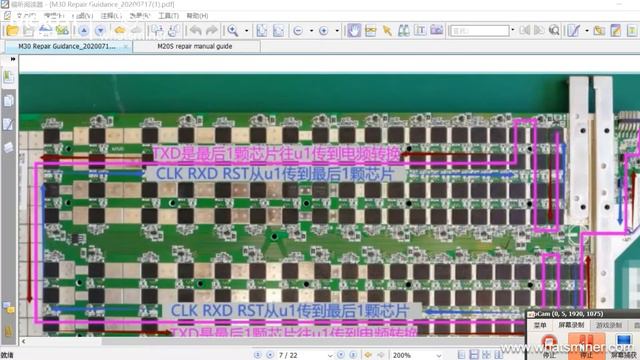Image resolution: width=640 pixels, height=360 pixels.
Task: Jump to first page in status bar
Action: coord(257,355)
